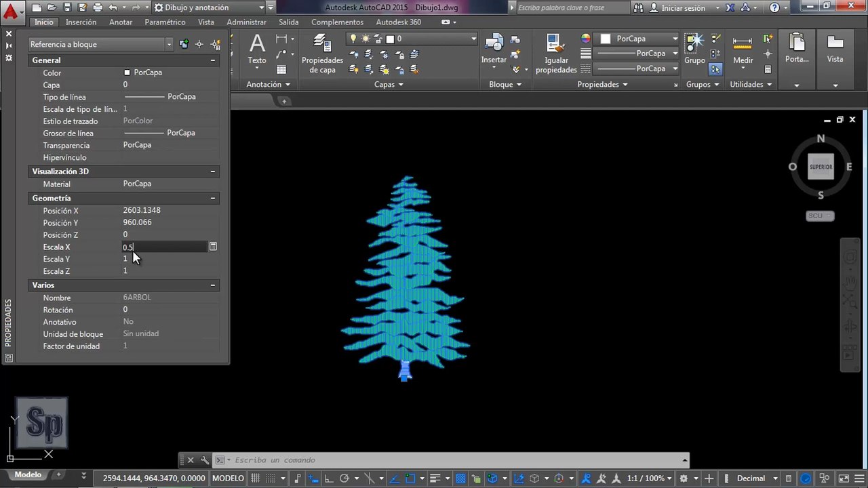Screen dimensions: 868x488
Task: Add a new drawing tab with plus
Action: click(284, 101)
